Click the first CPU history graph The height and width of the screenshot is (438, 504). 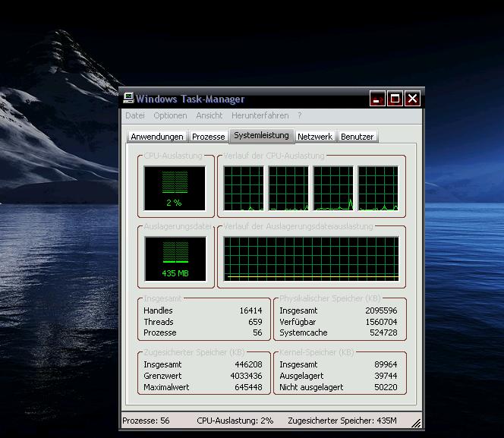[x=244, y=188]
